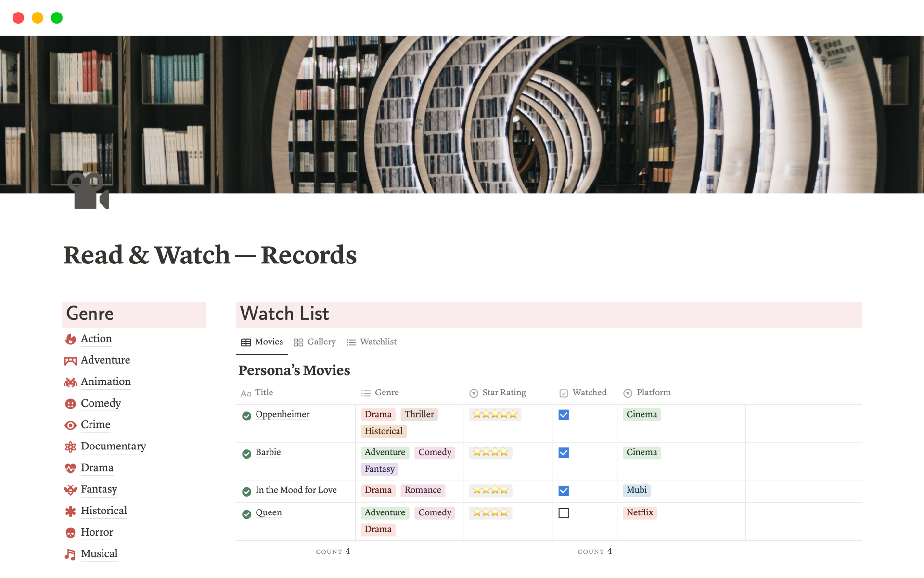Uncheck the Watched box for Barbie
The image size is (924, 578).
(563, 453)
